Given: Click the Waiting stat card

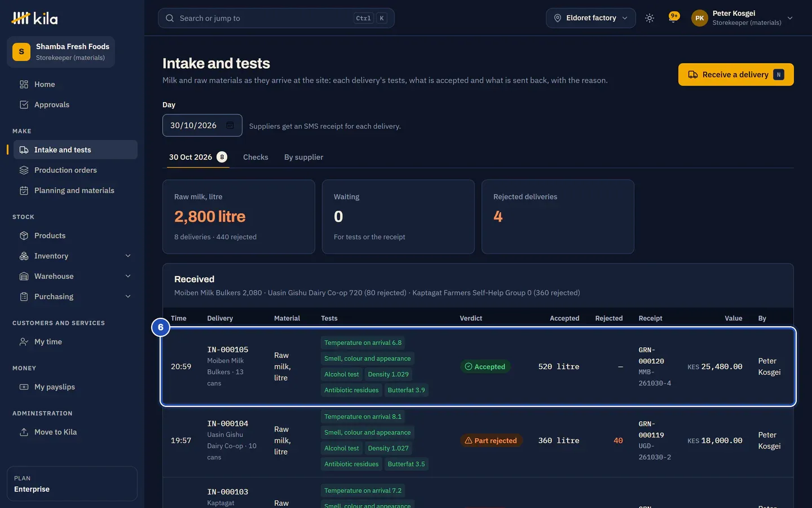Looking at the screenshot, I should click(398, 217).
